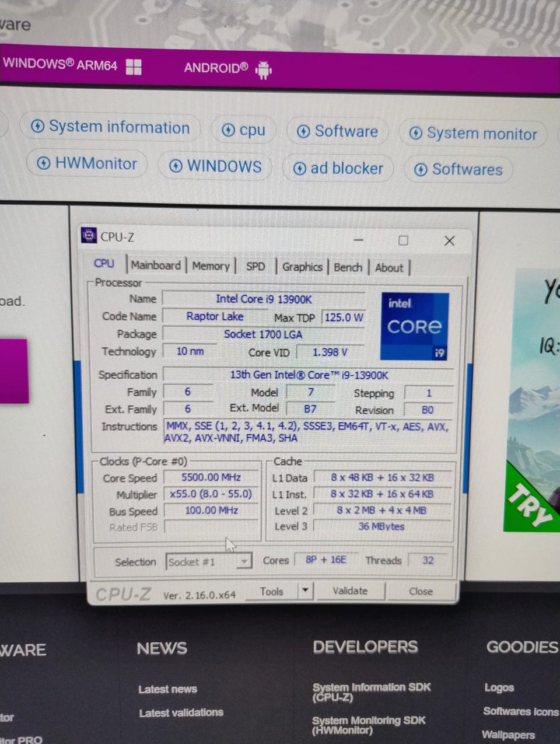Click the Package value Socket 1700 LGA
The width and height of the screenshot is (560, 744).
[x=264, y=334]
